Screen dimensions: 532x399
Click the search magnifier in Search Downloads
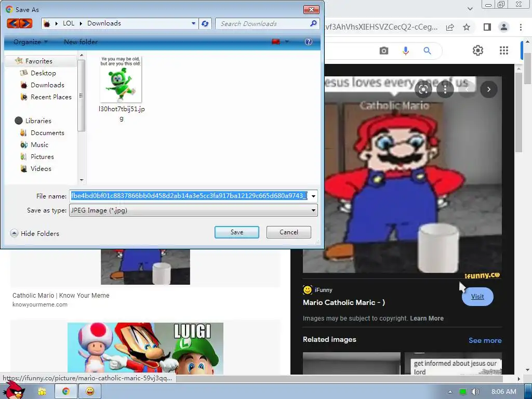pos(313,23)
